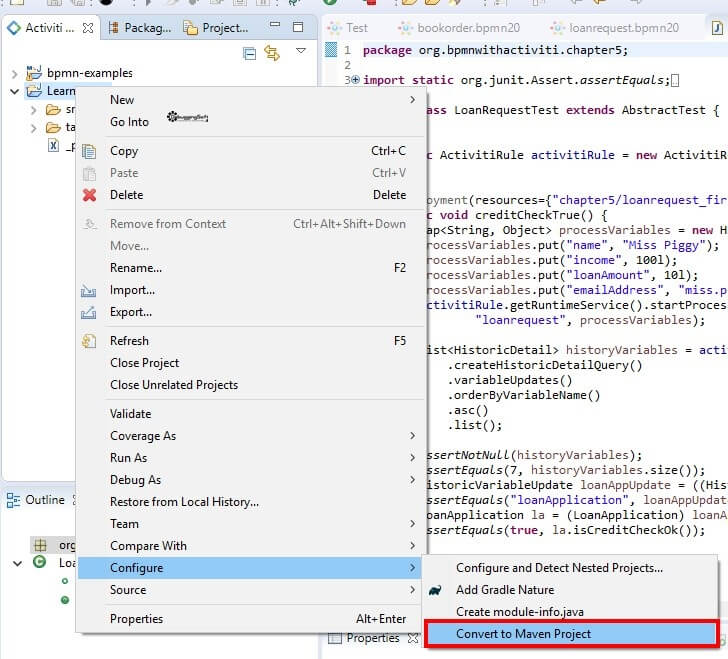Screen dimensions: 728x659
Task: Choose Delete with red X icon
Action: tap(250, 195)
